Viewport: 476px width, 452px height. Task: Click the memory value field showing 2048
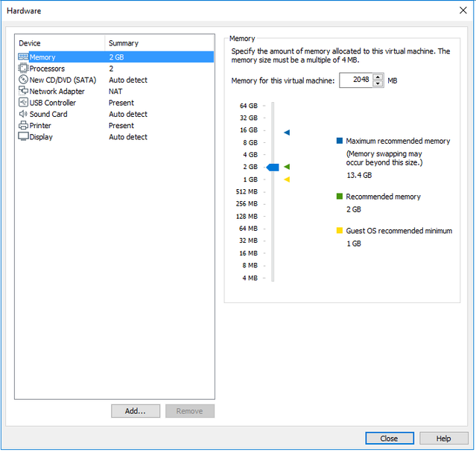coord(356,80)
